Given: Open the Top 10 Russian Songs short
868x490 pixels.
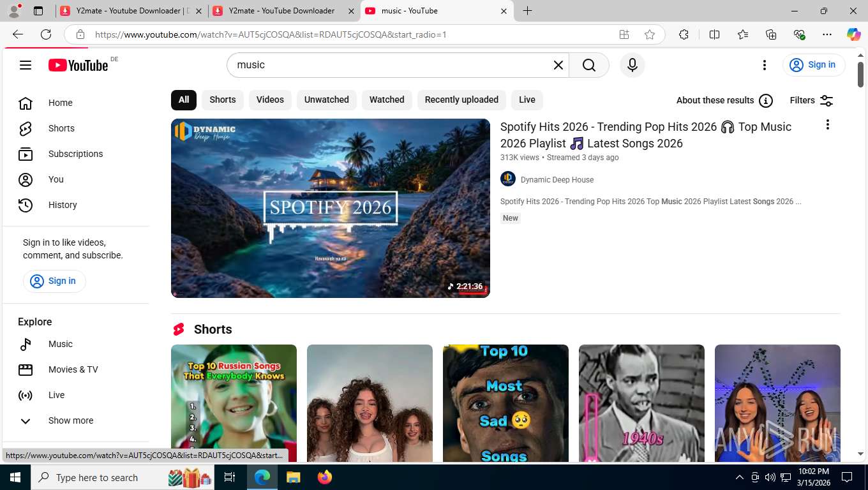Looking at the screenshot, I should click(234, 403).
